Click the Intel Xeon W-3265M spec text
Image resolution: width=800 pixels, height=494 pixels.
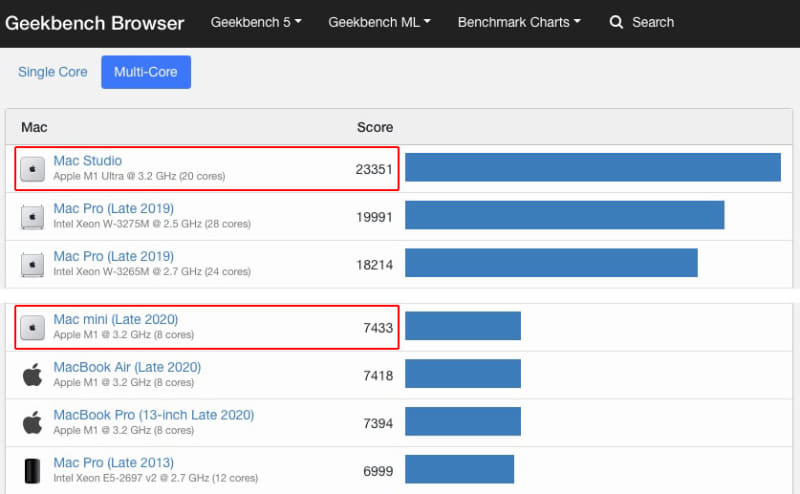[x=152, y=271]
